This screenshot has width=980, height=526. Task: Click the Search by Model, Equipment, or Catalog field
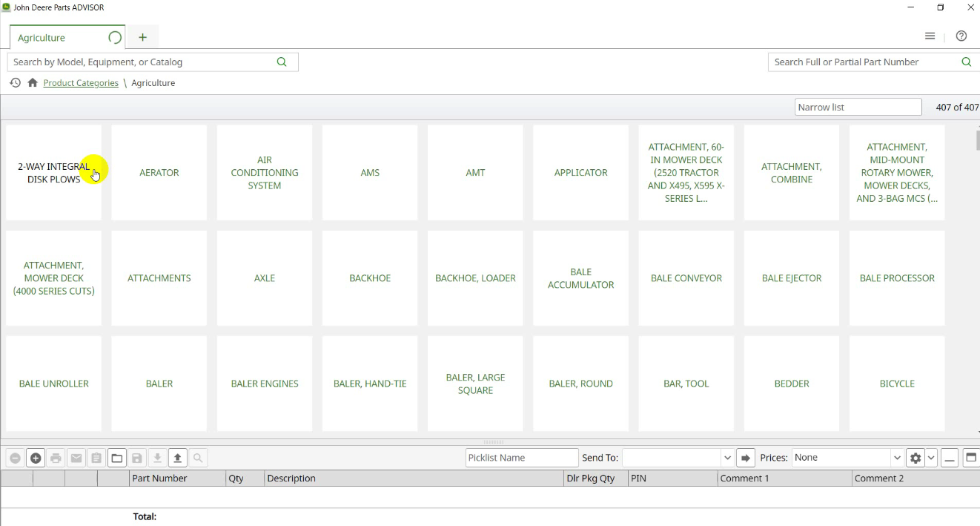[153, 62]
